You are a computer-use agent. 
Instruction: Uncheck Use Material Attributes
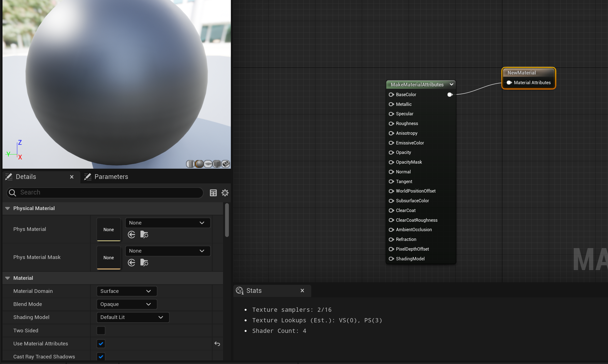[101, 344]
